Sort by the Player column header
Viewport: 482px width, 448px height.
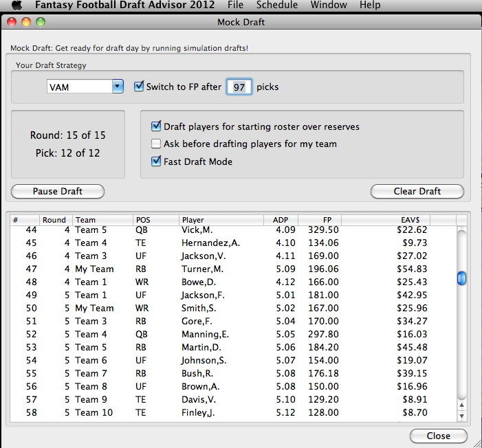221,220
